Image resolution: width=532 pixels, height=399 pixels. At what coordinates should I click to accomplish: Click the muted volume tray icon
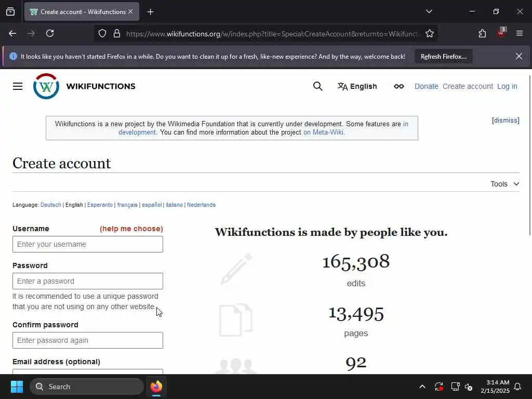pos(469,387)
